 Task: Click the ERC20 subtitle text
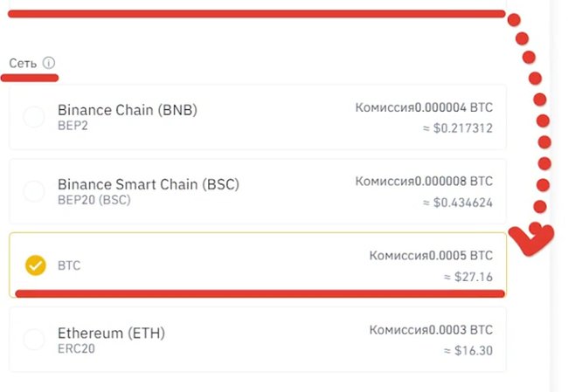[76, 348]
